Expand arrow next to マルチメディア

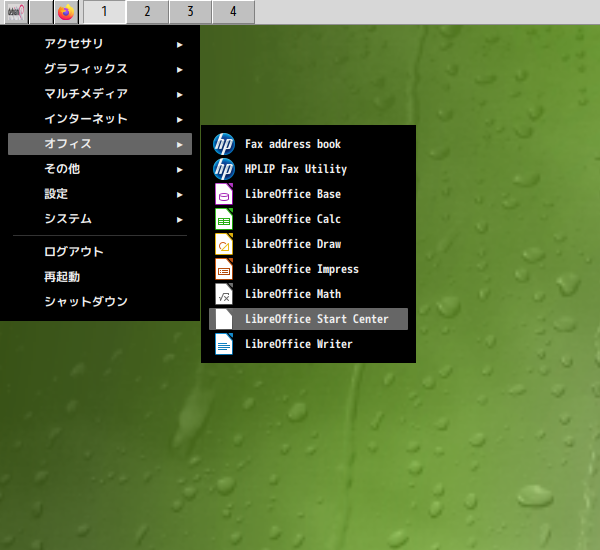click(x=179, y=95)
